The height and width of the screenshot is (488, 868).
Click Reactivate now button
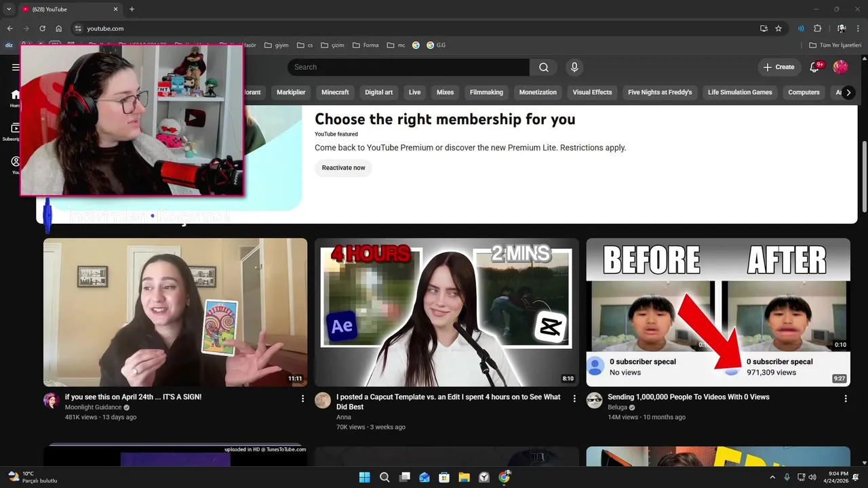click(x=343, y=168)
